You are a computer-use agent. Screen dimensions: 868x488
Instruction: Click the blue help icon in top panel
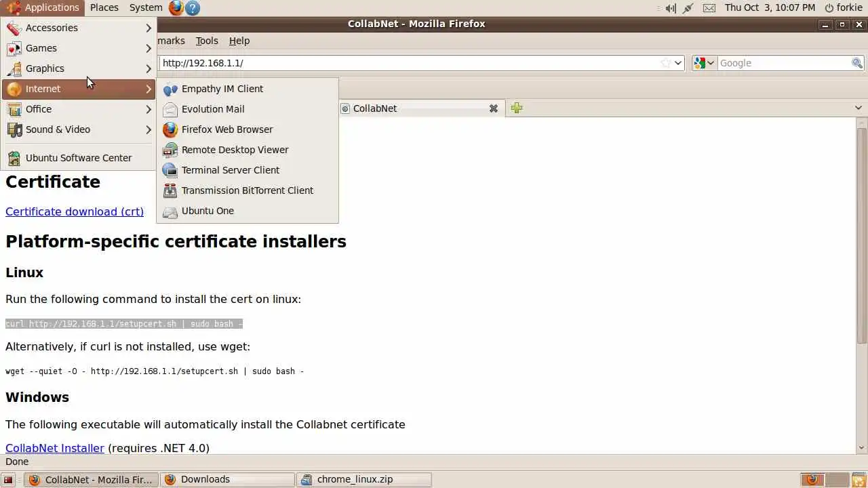point(193,8)
